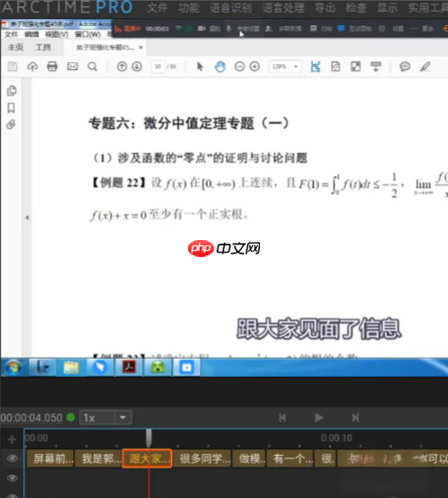Click the microphone icon in recording bar
Viewport: 448px width, 498px height.
[228, 29]
